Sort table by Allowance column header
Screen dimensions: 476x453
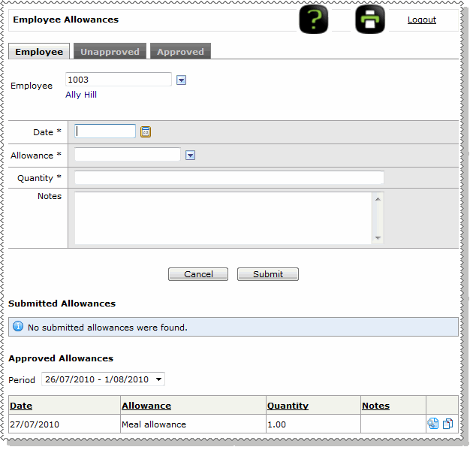click(x=146, y=406)
